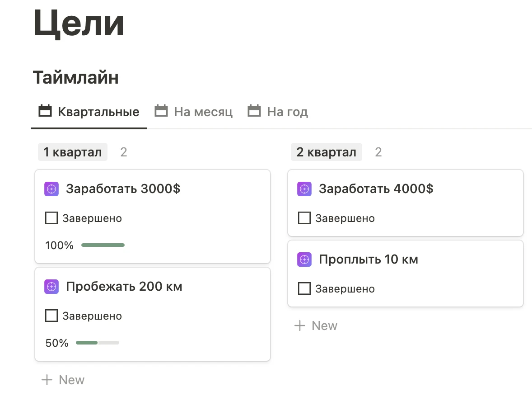Check Завершено on Пробежать 200 км card
The width and height of the screenshot is (532, 406).
[51, 316]
